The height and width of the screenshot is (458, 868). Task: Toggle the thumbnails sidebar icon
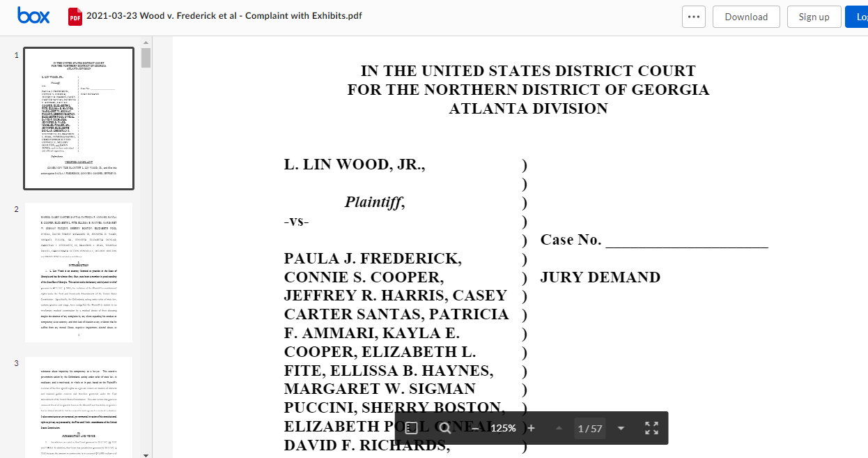click(411, 428)
